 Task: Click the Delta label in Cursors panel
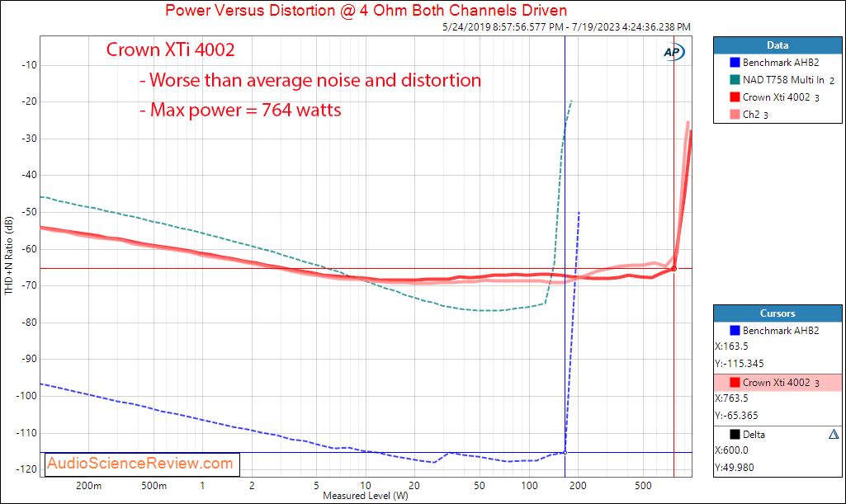point(754,435)
